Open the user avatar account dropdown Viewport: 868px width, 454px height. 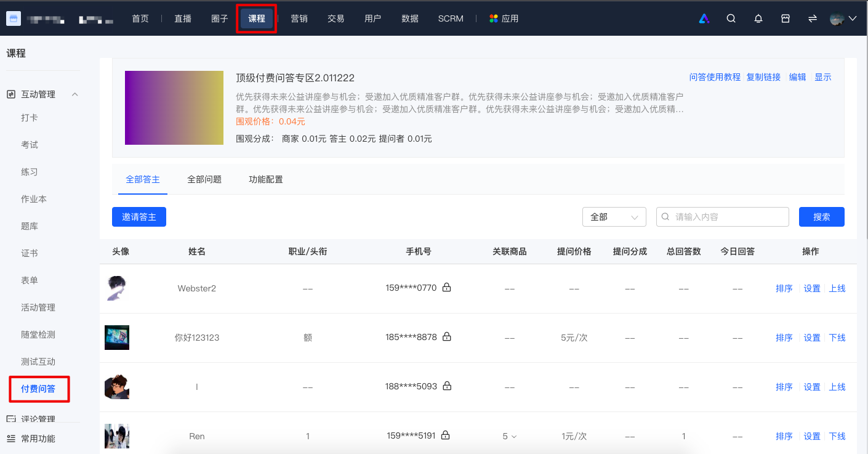tap(843, 18)
